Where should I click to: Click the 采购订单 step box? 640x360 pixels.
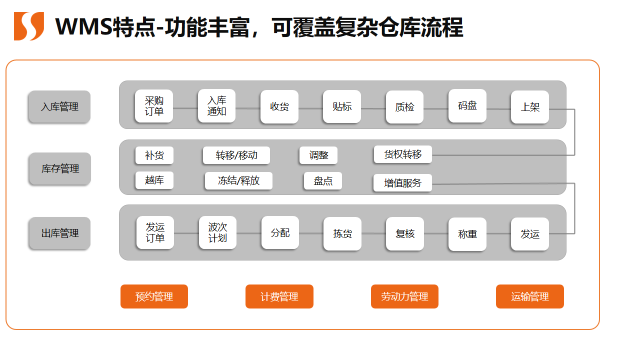pos(154,106)
